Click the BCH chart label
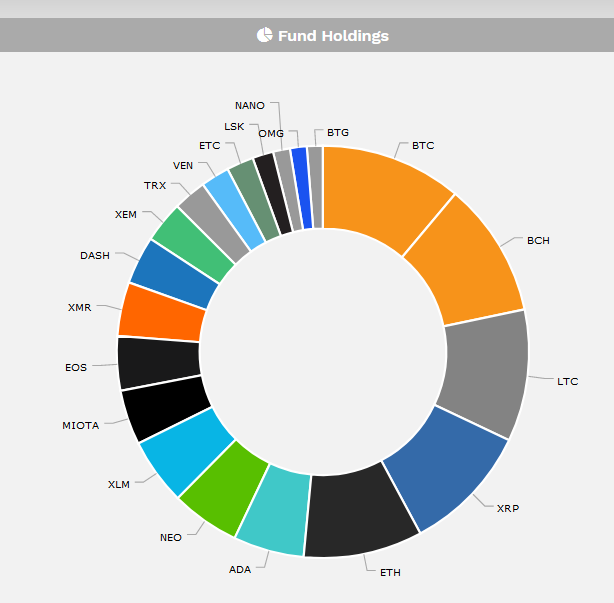The height and width of the screenshot is (603, 614). point(538,240)
